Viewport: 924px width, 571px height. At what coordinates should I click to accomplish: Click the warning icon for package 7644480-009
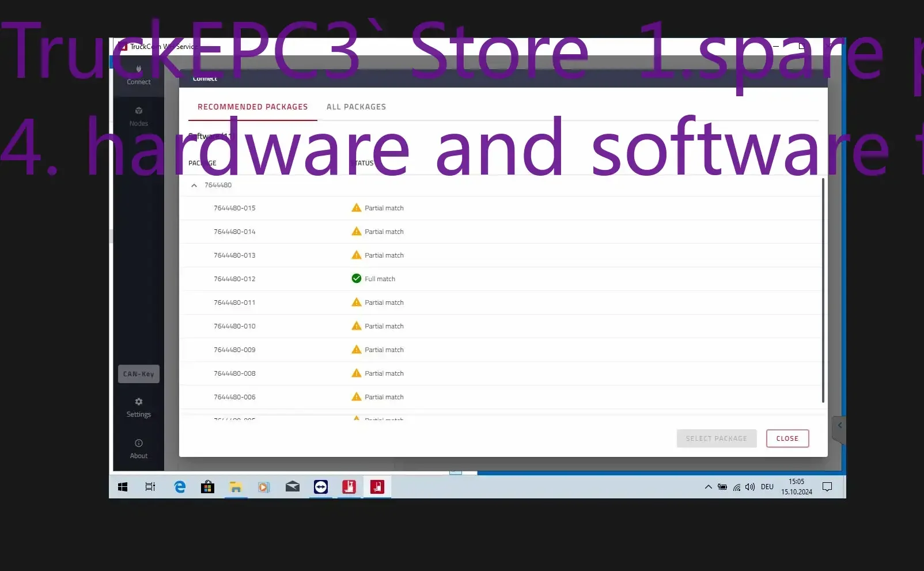coord(357,350)
